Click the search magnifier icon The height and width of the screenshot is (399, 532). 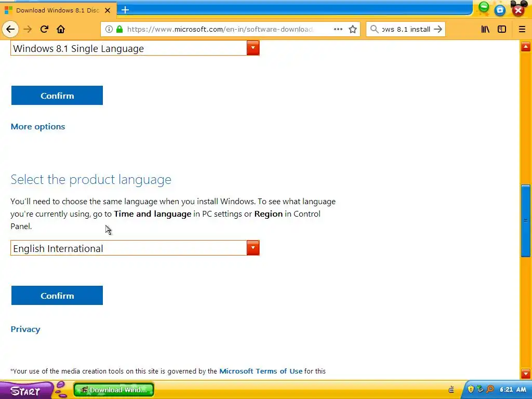click(374, 29)
